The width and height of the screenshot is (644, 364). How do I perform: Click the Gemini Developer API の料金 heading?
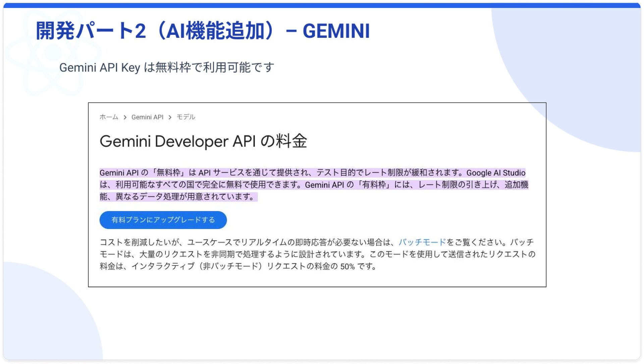pos(203,141)
